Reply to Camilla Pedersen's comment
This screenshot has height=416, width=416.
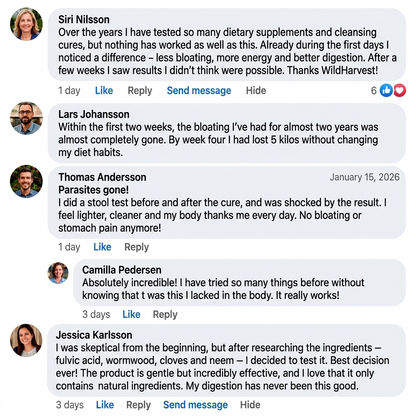[x=165, y=314]
